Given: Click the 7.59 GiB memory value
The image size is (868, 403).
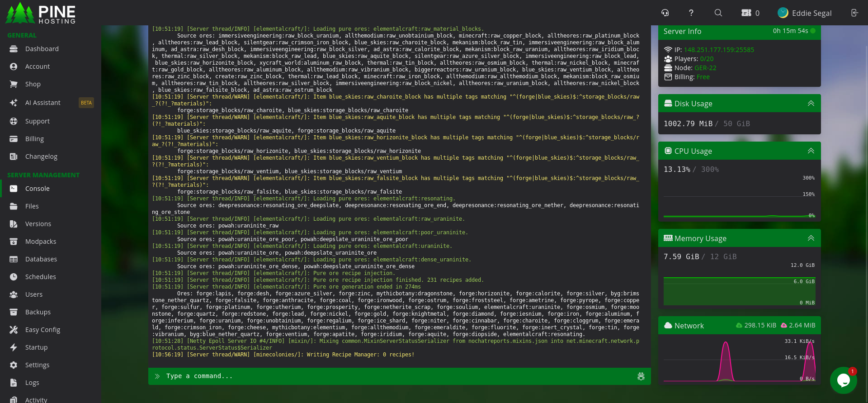Looking at the screenshot, I should (681, 256).
